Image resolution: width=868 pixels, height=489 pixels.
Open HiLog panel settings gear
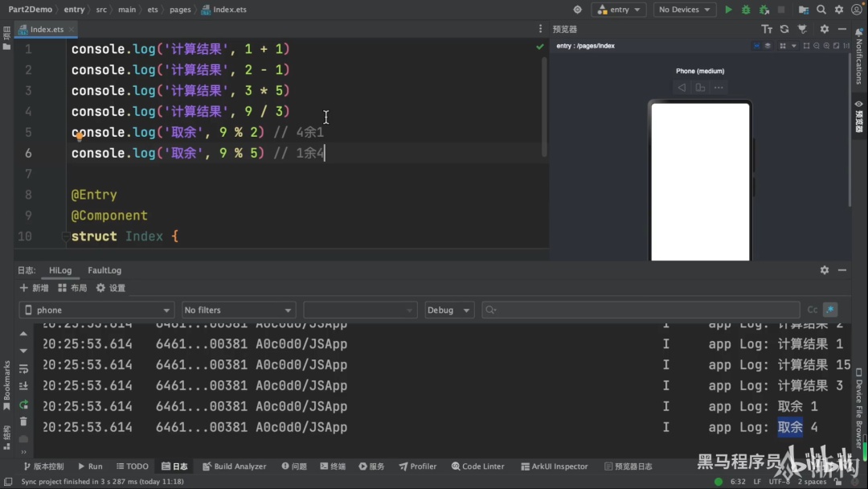[x=825, y=269]
